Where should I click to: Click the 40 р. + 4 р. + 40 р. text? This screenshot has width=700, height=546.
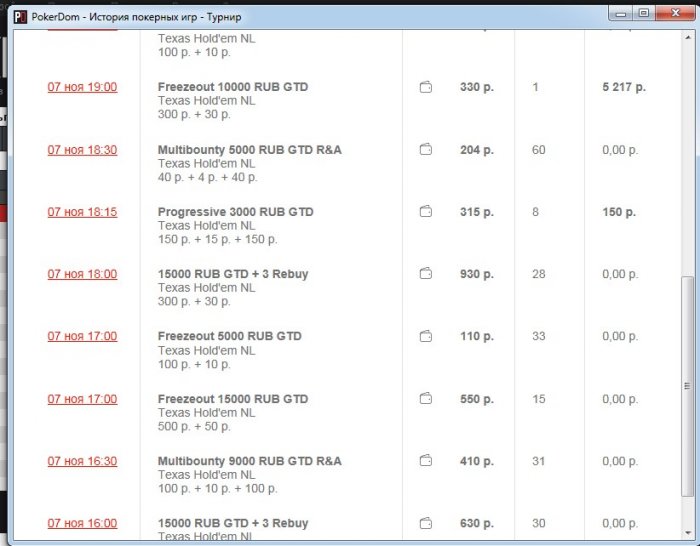(208, 177)
